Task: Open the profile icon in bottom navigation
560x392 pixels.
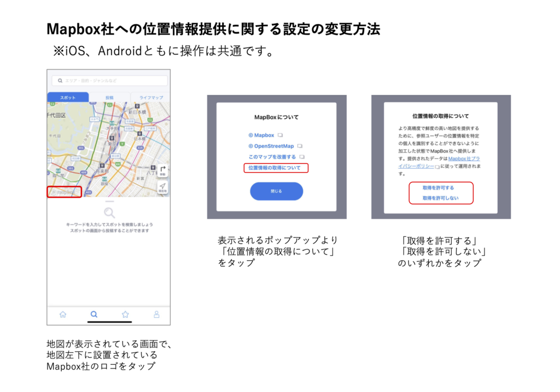Action: point(156,314)
